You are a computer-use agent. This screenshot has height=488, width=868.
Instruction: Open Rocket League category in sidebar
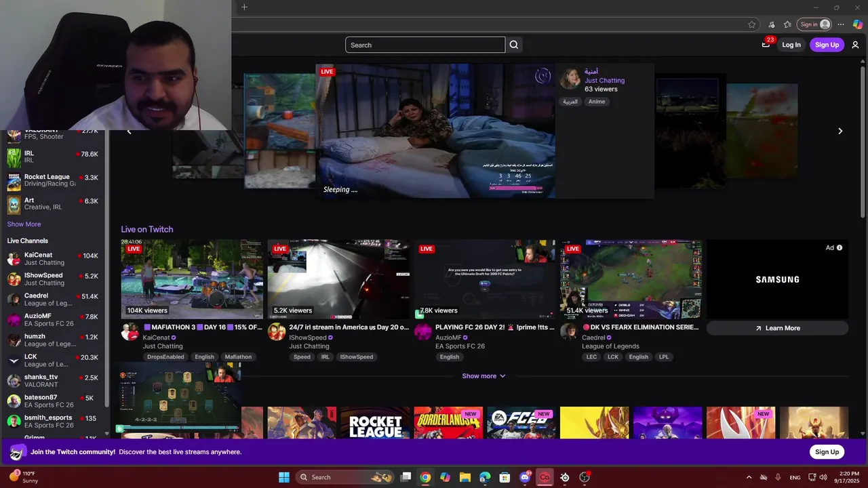point(53,180)
